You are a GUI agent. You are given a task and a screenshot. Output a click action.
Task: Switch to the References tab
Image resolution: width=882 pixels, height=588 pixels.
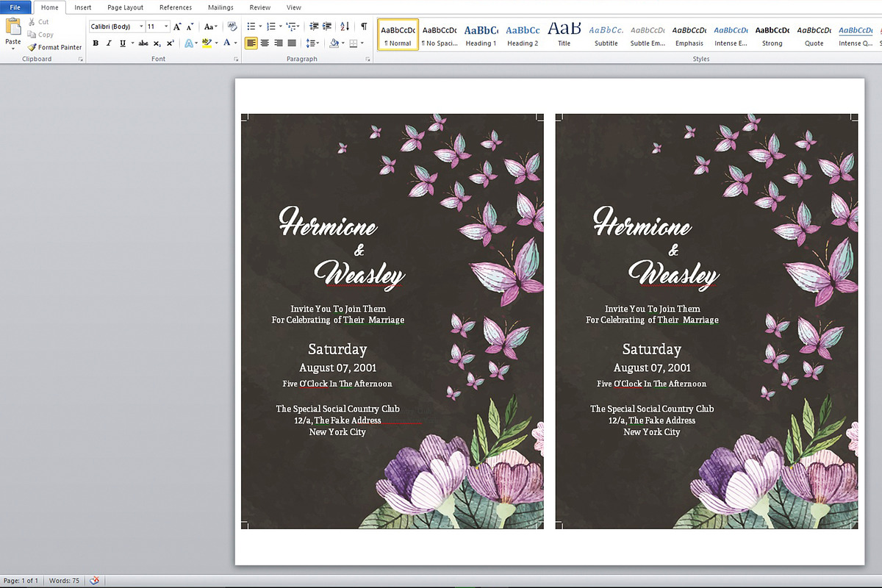click(x=176, y=7)
